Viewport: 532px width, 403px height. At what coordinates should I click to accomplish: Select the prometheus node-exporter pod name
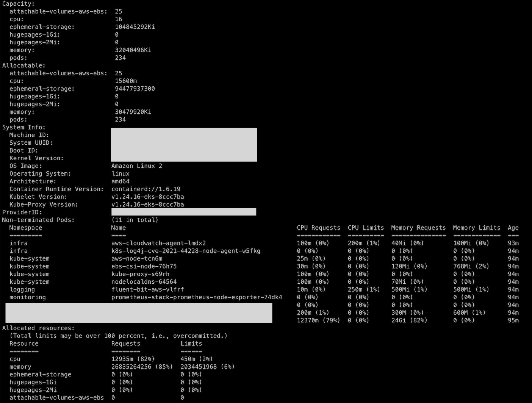(196, 297)
